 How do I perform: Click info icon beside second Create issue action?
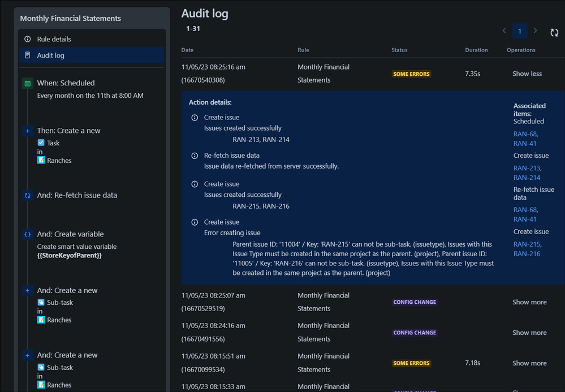[x=195, y=184]
